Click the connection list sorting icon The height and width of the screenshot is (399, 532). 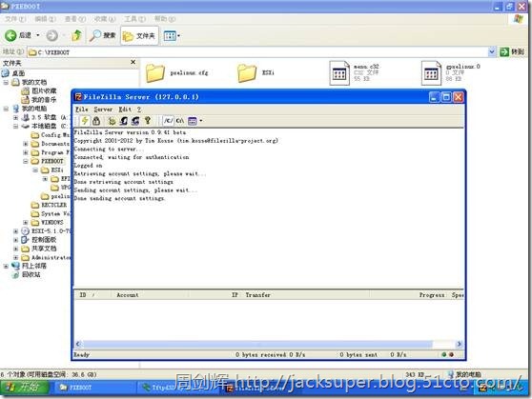click(x=193, y=121)
